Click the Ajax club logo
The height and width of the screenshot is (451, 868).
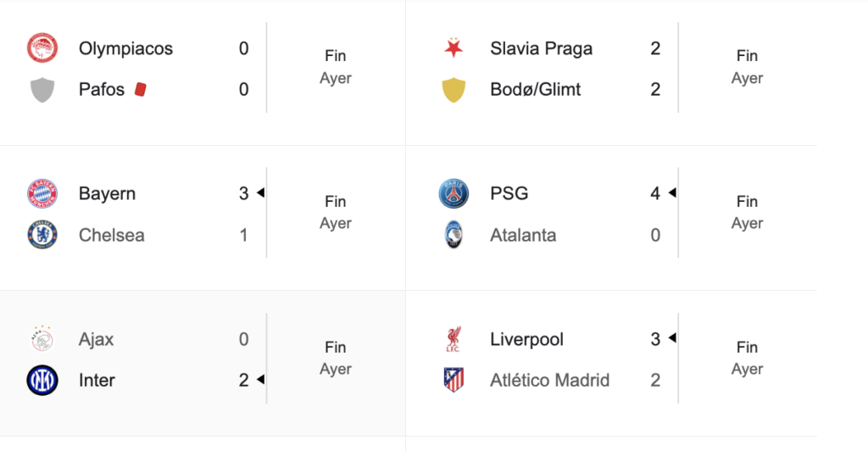click(x=42, y=339)
